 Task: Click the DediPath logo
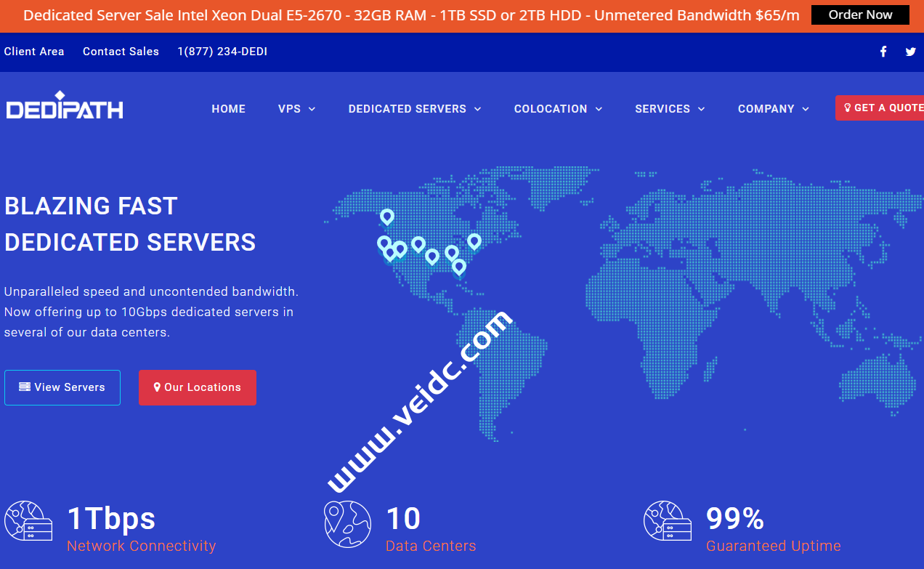coord(65,107)
